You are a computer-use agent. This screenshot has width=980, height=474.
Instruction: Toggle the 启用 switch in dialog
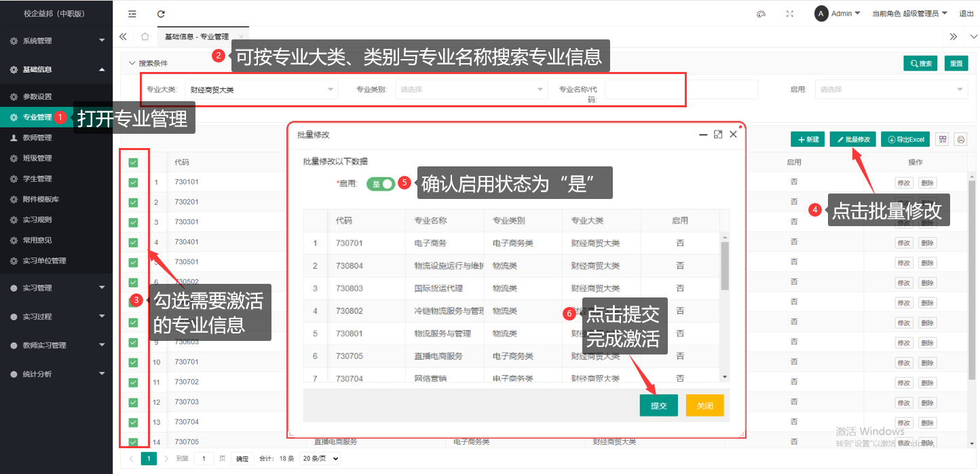click(381, 184)
